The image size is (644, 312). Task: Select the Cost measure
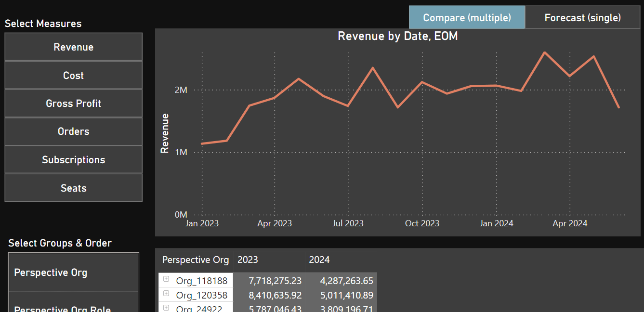tap(74, 75)
